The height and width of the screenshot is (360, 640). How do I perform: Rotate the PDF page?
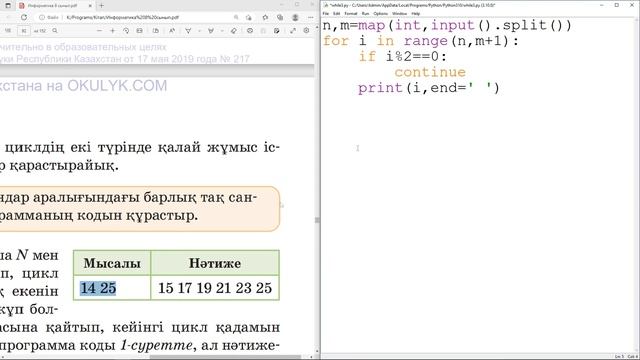click(126, 31)
